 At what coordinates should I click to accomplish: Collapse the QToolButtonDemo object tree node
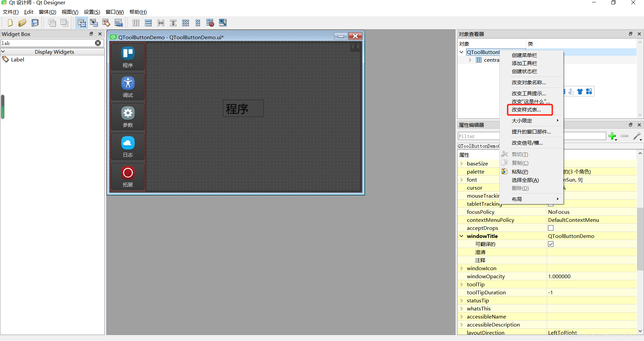[x=462, y=52]
